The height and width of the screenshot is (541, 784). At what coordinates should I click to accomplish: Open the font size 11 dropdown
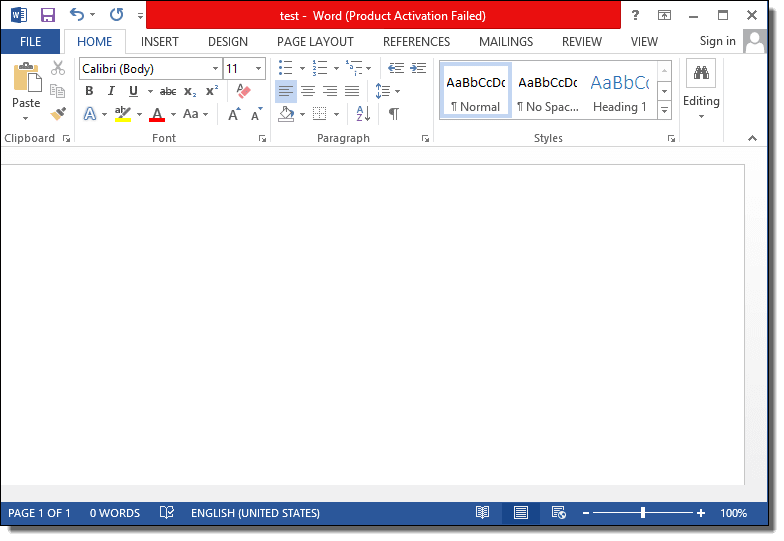[x=258, y=68]
